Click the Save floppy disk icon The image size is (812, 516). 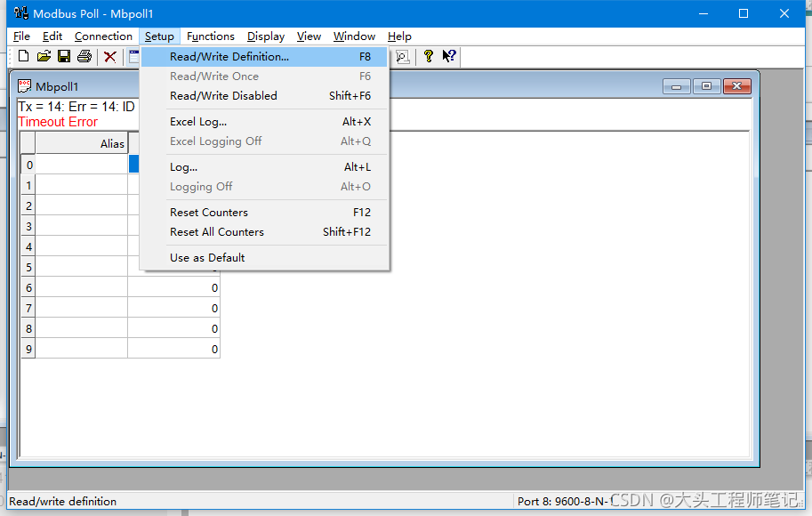coord(64,56)
